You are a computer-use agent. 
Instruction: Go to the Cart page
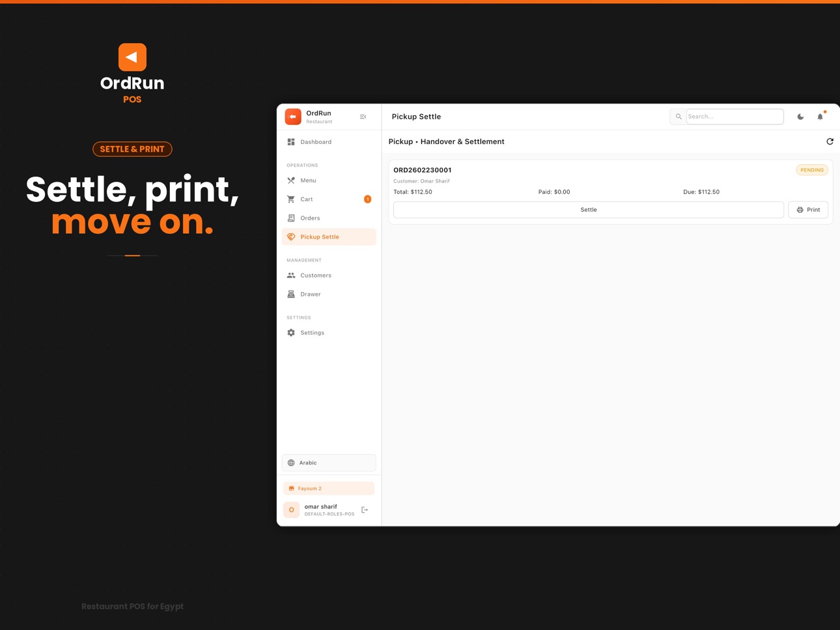click(329, 199)
